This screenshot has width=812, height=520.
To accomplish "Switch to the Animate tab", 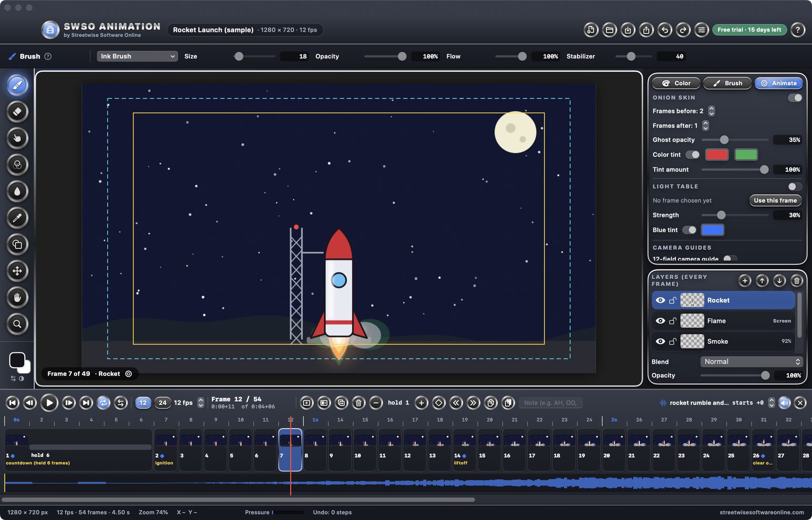I will point(779,83).
